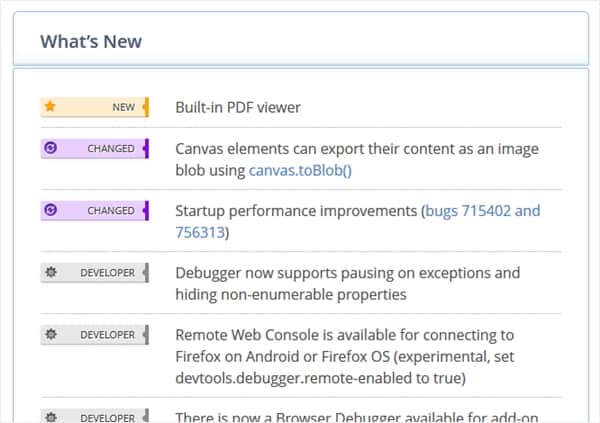Click the purple refresh icon beside Canvas elements entry
This screenshot has height=423, width=600.
pyautogui.click(x=51, y=147)
